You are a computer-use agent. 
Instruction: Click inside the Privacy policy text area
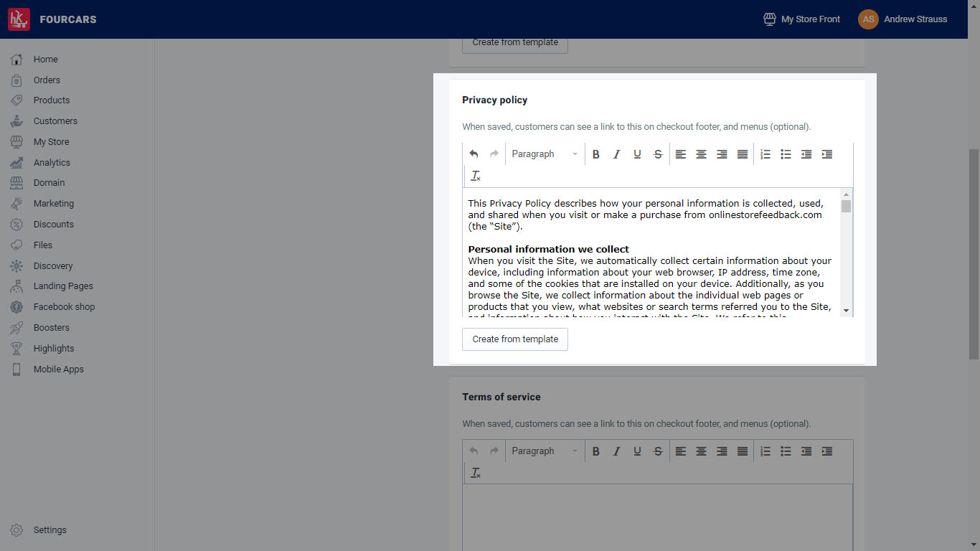tap(651, 253)
